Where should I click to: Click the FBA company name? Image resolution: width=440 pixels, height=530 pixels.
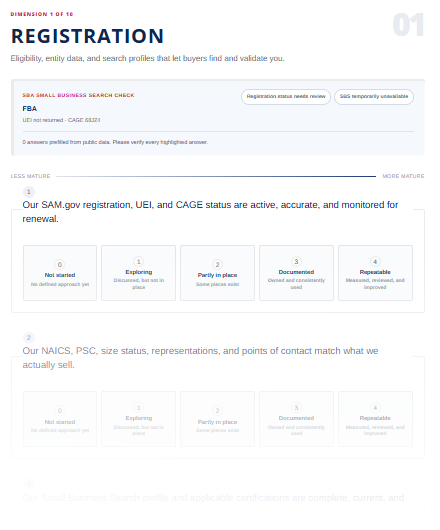[x=29, y=109]
